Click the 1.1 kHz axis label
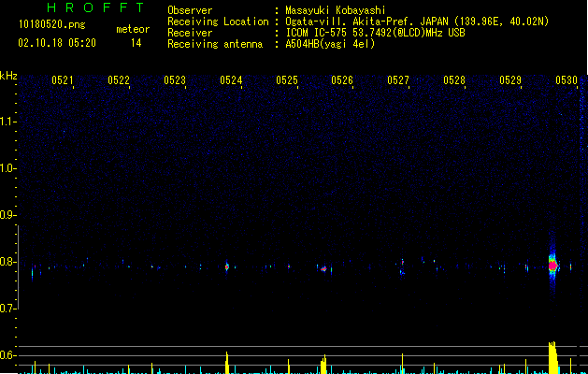Image resolution: width=588 pixels, height=374 pixels. point(7,122)
